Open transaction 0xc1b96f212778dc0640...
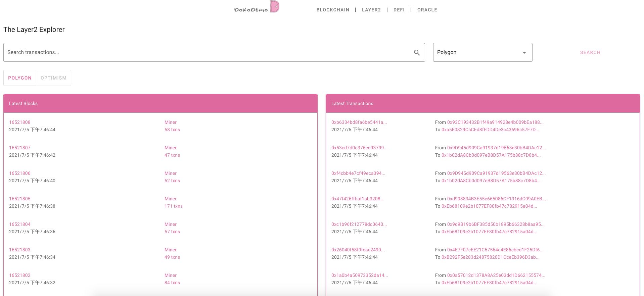The image size is (644, 296). coord(359,224)
